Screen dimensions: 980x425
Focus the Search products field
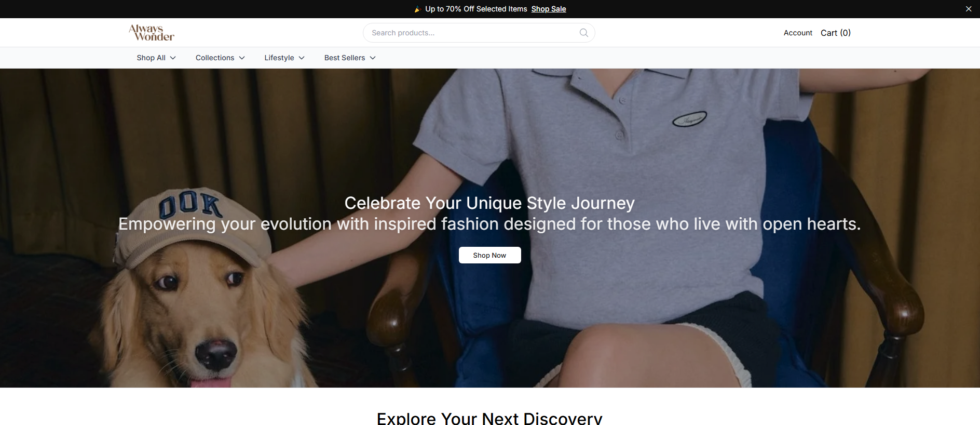click(x=479, y=33)
